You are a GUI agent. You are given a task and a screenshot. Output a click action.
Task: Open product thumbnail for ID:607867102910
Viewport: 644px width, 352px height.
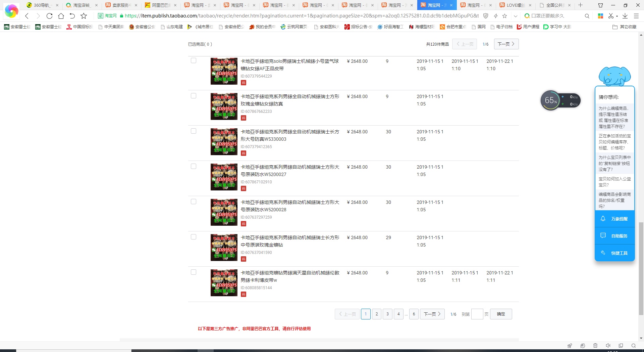tap(224, 177)
